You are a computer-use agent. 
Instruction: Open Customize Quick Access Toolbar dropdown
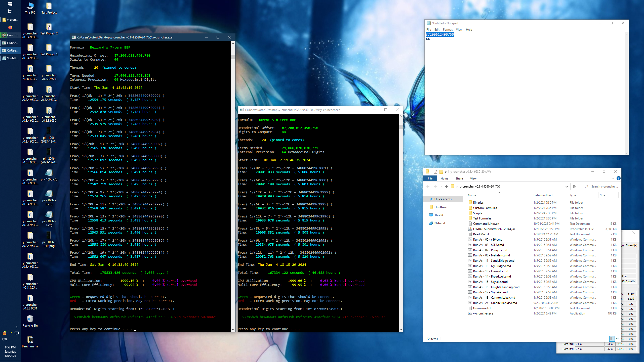pyautogui.click(x=446, y=172)
